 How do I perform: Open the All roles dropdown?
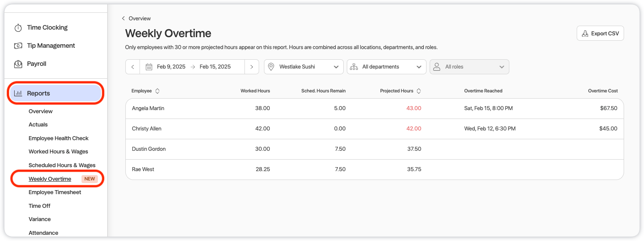pyautogui.click(x=469, y=67)
